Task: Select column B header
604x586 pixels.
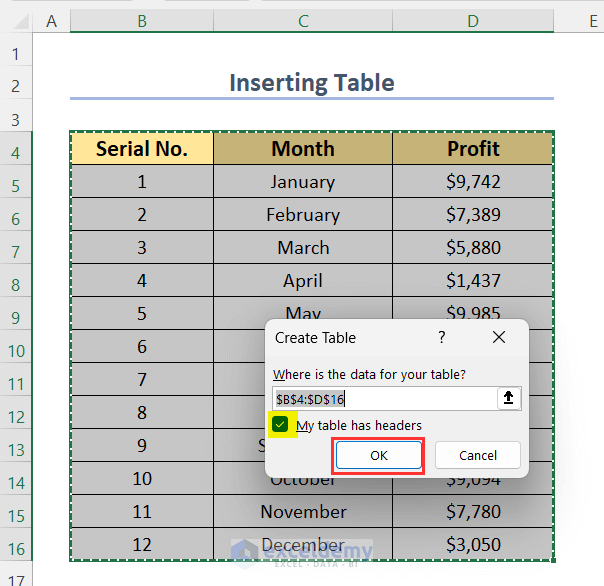Action: pos(142,21)
